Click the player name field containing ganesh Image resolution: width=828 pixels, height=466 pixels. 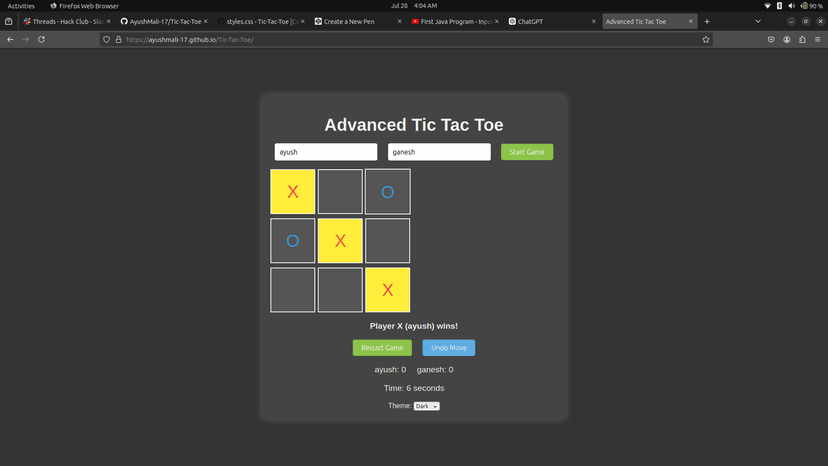click(439, 152)
